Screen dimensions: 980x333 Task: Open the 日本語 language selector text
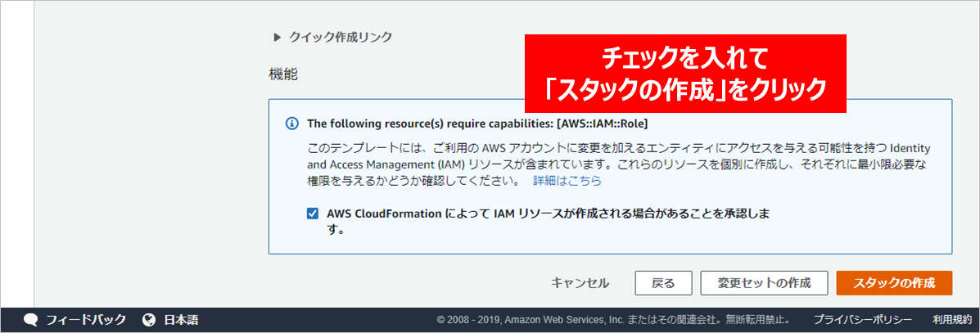[181, 320]
